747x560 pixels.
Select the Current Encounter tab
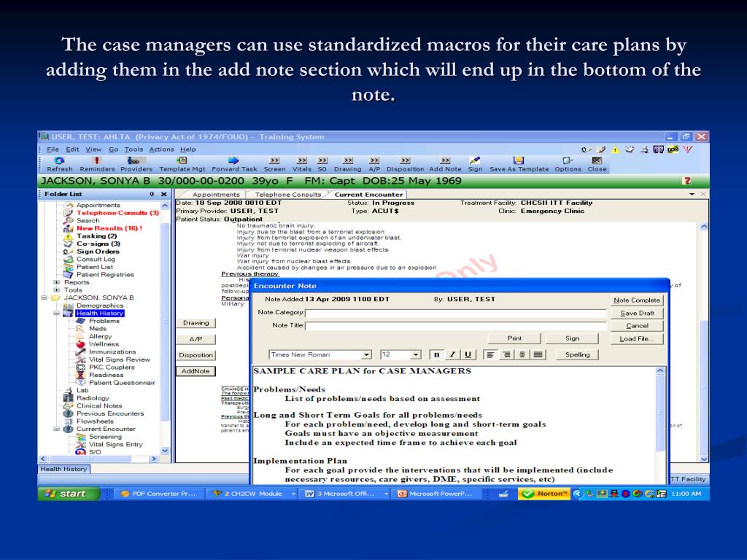368,194
